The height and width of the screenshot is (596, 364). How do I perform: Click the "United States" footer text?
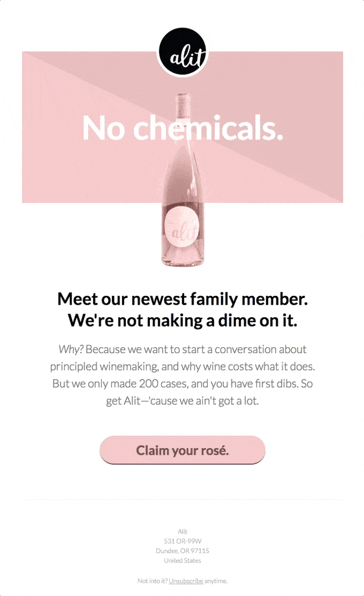(x=182, y=560)
